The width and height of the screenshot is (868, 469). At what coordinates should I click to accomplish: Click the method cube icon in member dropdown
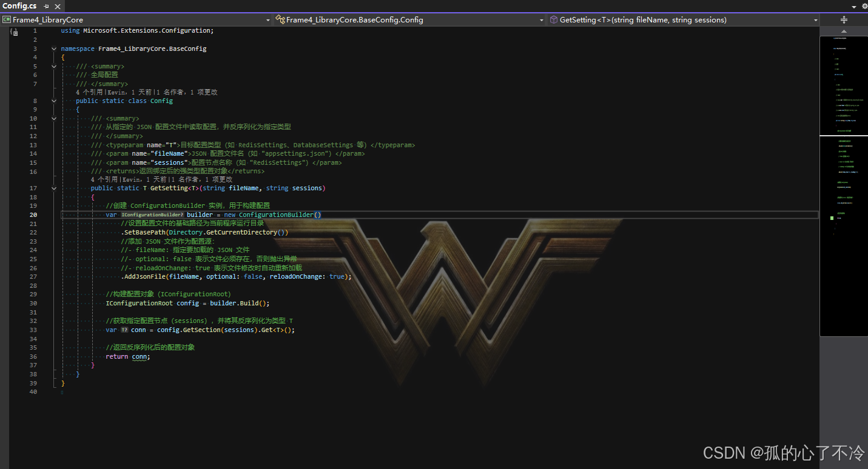coord(554,20)
